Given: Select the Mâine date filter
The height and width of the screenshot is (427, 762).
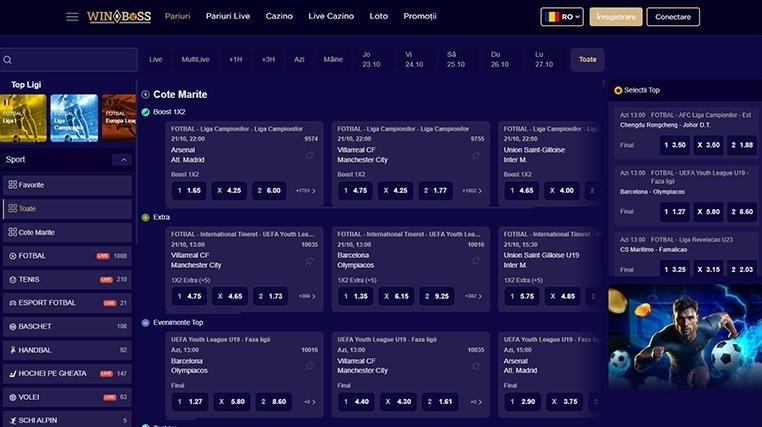Looking at the screenshot, I should pyautogui.click(x=333, y=59).
